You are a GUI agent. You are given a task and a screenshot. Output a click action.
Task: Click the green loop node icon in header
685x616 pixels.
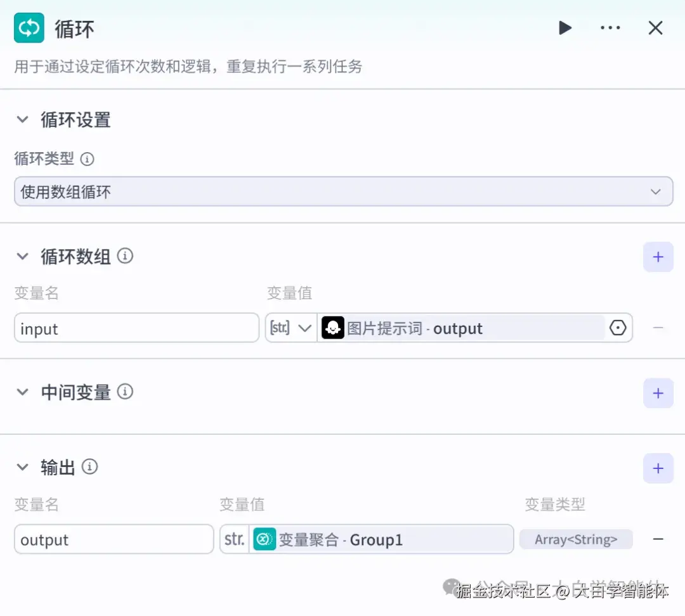[x=28, y=28]
